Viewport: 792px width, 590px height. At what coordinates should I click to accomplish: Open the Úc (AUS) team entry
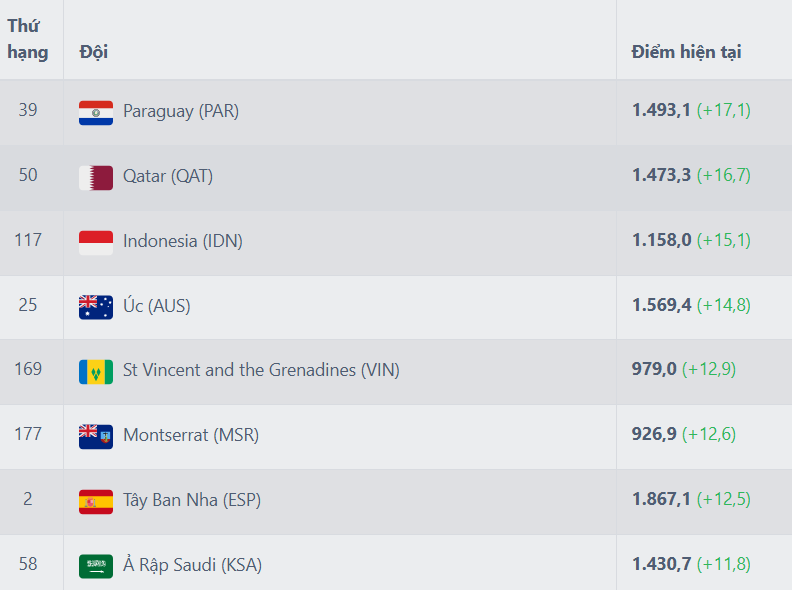coord(157,306)
